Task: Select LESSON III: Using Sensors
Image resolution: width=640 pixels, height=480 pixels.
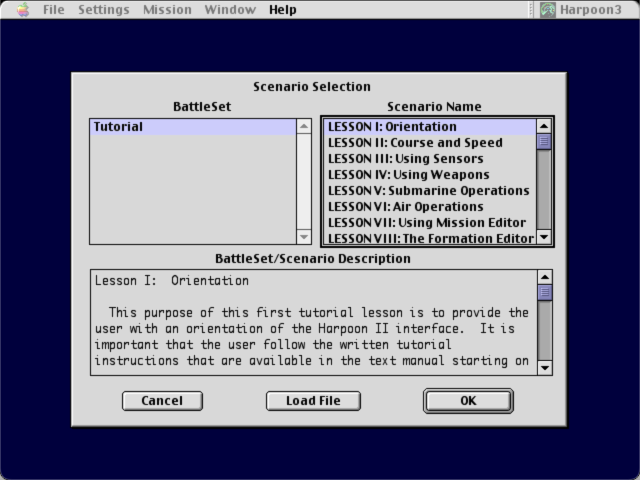Action: (x=430, y=158)
